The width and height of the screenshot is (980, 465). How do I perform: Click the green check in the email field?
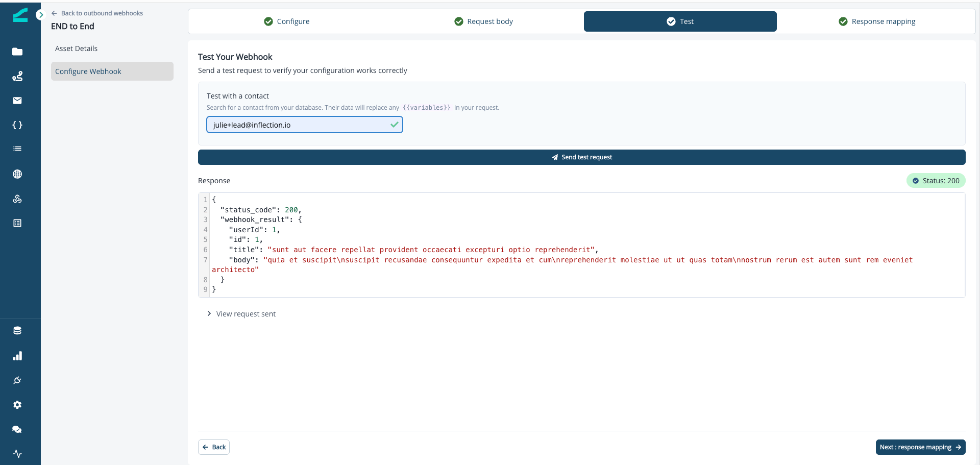click(x=395, y=125)
